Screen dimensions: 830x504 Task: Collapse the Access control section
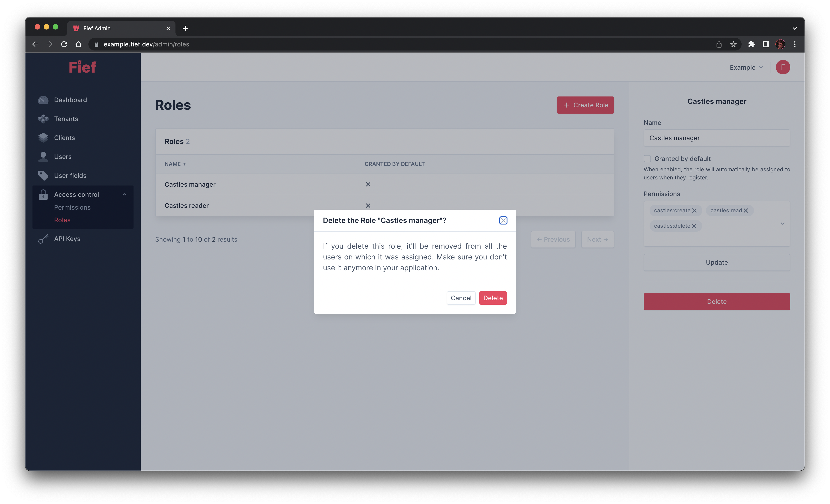point(125,194)
